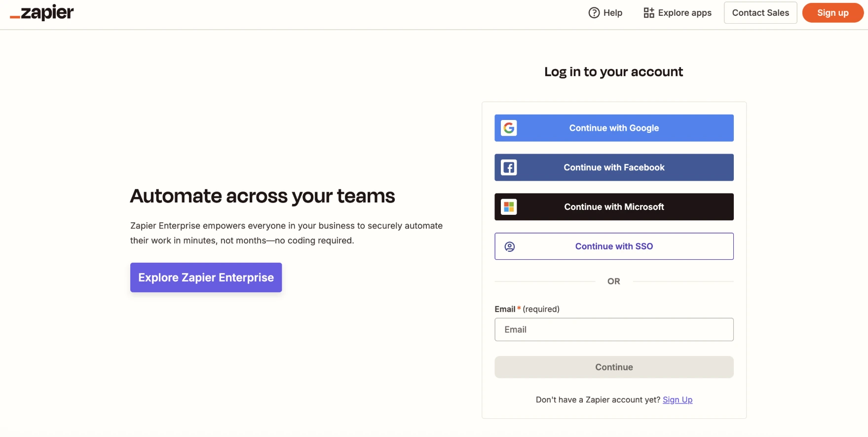Click the SSO user icon

(510, 246)
